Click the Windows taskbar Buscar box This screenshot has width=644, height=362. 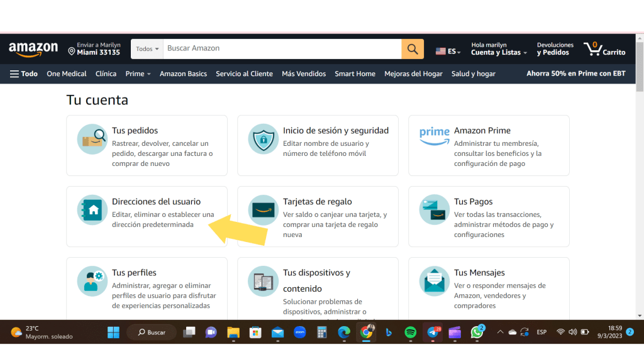click(x=152, y=332)
